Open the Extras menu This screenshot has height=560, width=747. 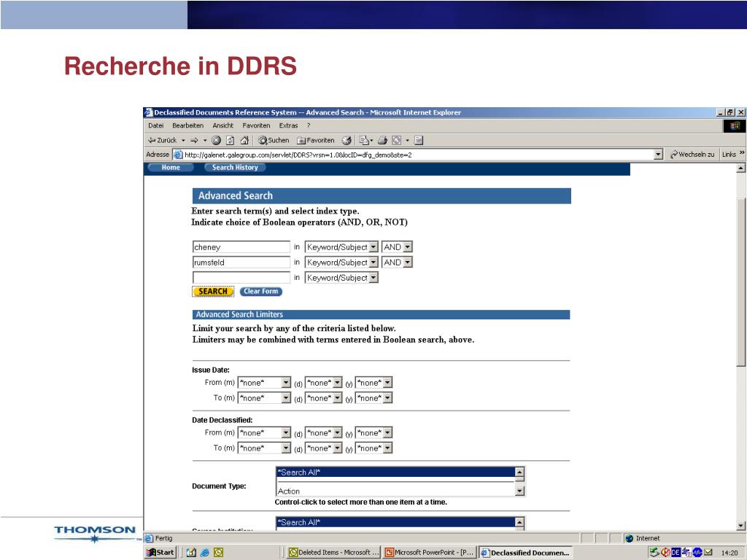(288, 125)
